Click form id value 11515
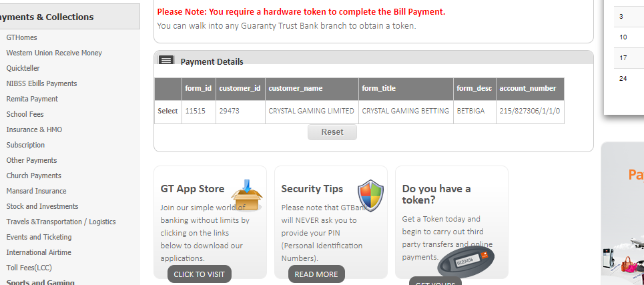The image size is (644, 285). [195, 111]
